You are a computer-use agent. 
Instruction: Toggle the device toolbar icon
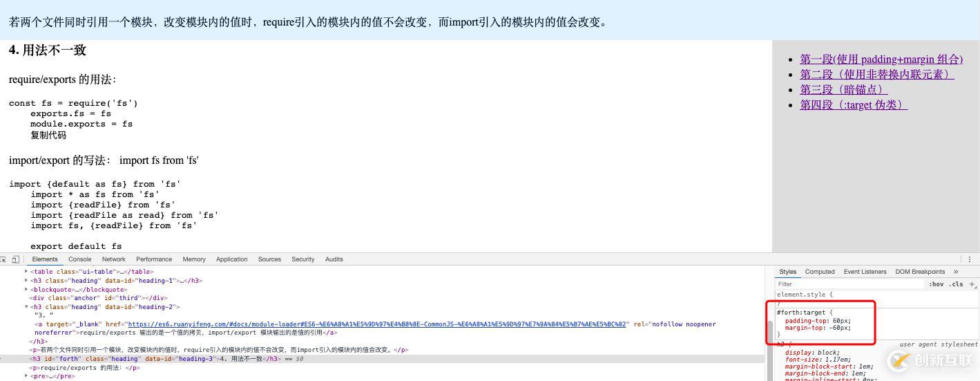click(x=15, y=259)
